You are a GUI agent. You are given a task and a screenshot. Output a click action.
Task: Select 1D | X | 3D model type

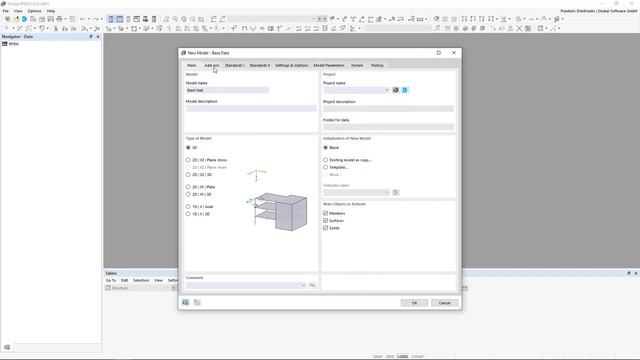tap(188, 214)
